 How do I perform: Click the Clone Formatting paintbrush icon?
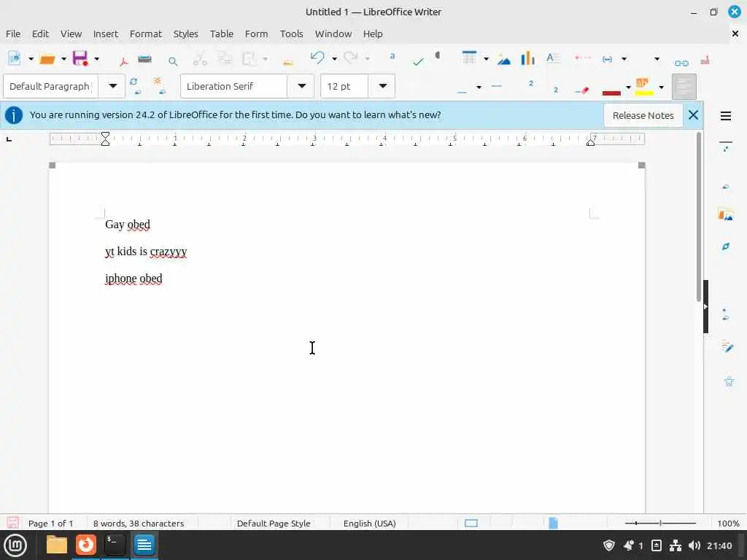(287, 61)
